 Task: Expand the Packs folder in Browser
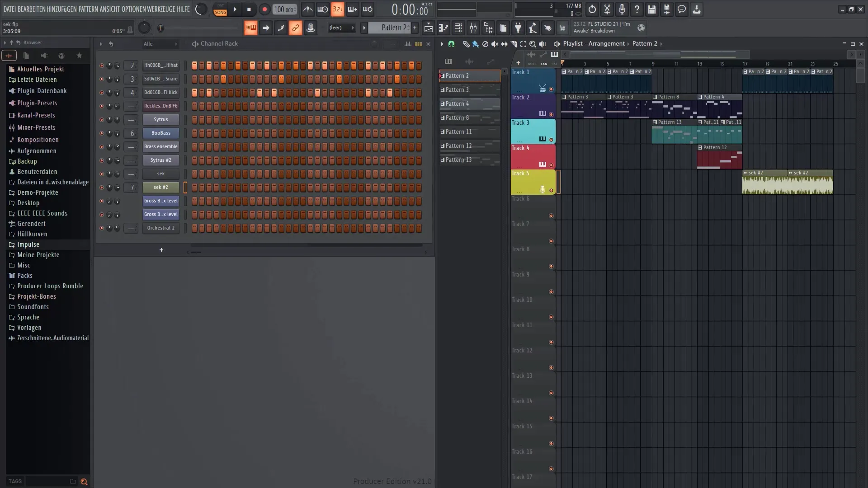point(25,276)
